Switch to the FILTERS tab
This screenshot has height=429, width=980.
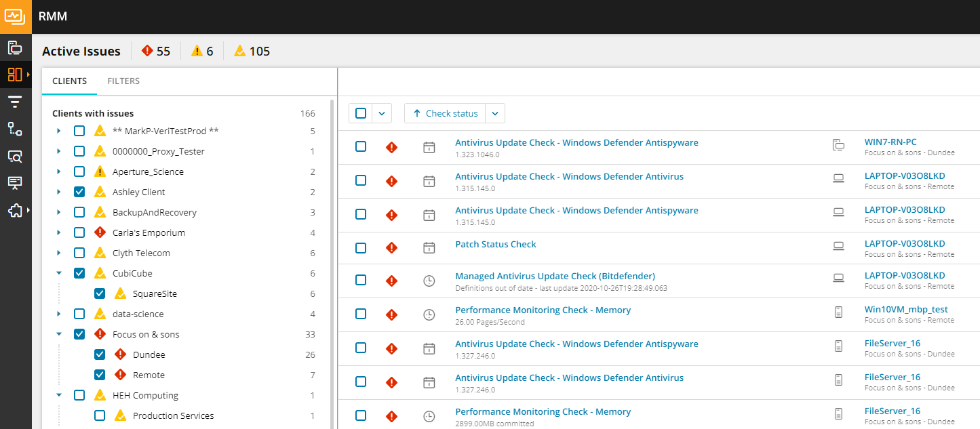click(x=123, y=80)
